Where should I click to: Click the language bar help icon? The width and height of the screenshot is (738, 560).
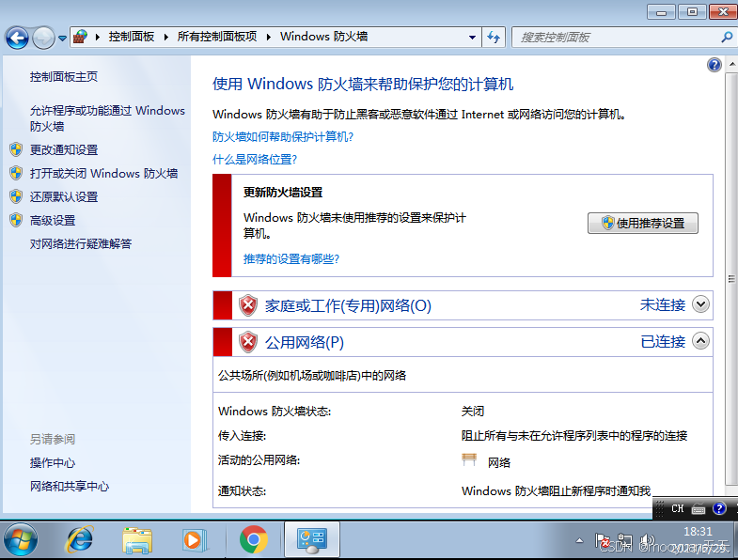[719, 508]
